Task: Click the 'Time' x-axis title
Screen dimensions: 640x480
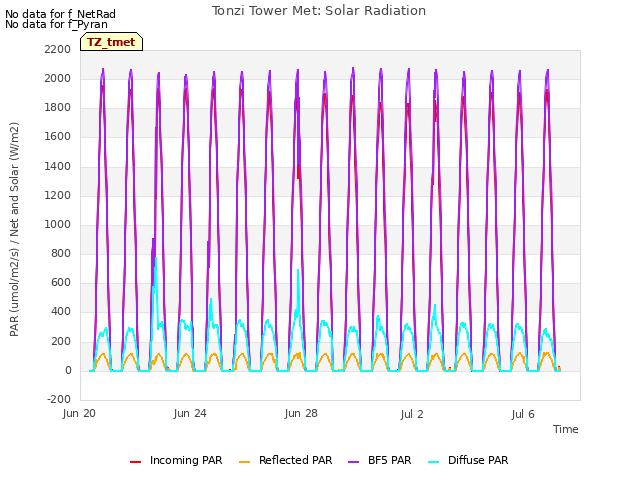Action: pos(566,429)
